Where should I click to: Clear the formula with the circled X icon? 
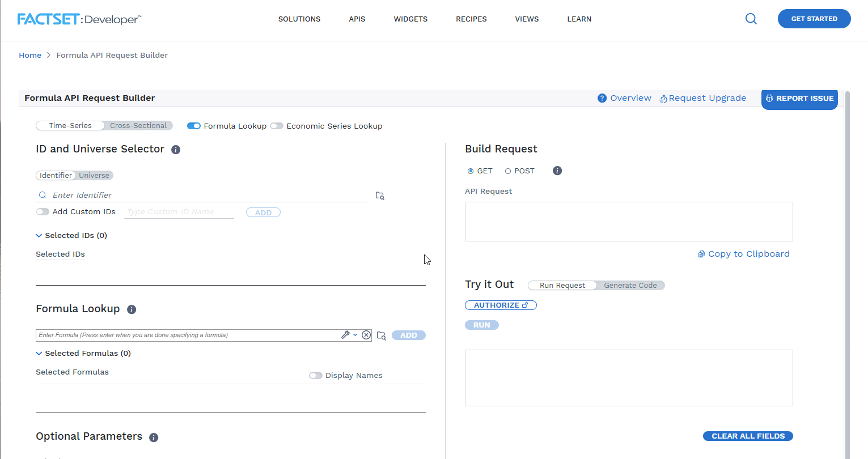click(x=366, y=335)
